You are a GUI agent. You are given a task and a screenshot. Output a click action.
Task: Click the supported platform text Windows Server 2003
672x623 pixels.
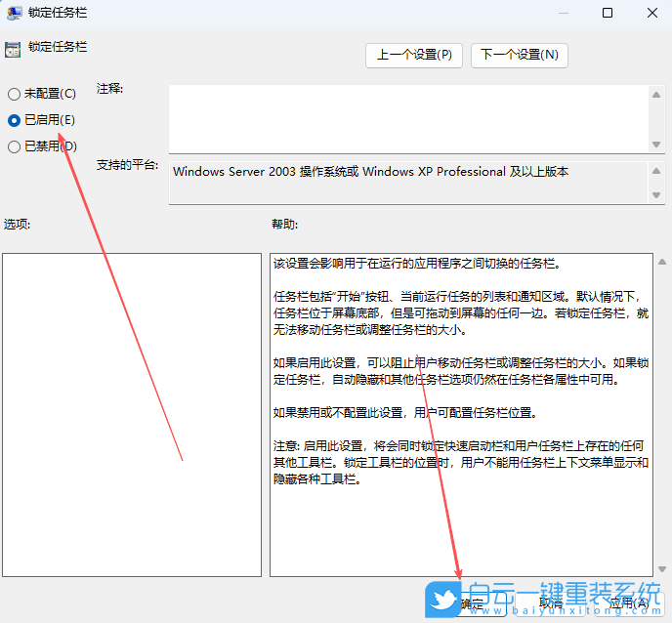click(370, 172)
